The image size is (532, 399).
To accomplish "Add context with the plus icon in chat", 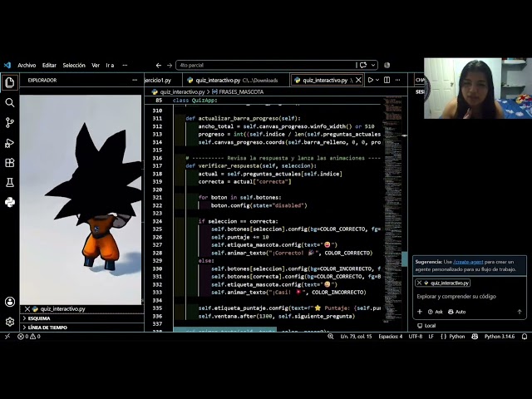I will tap(420, 312).
